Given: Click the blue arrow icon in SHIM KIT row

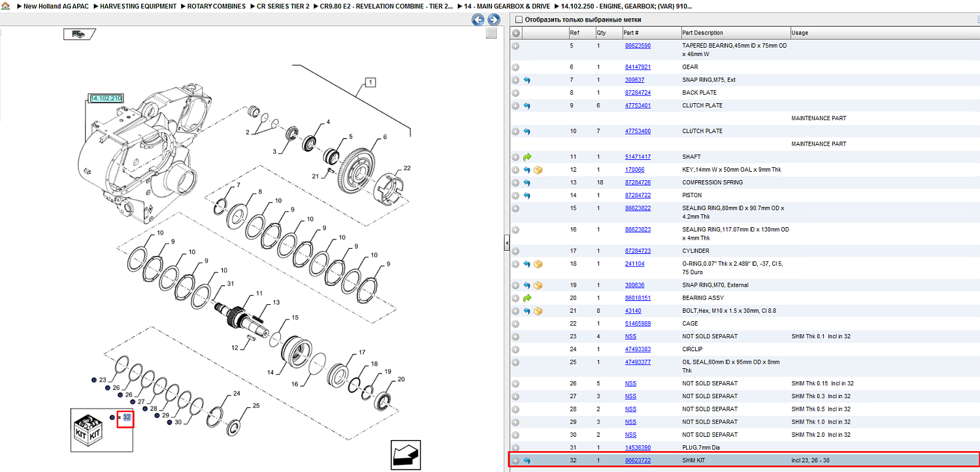Looking at the screenshot, I should [527, 460].
